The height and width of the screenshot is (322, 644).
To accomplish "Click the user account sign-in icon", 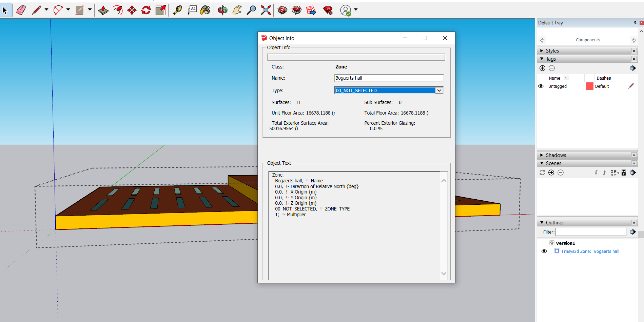I will pyautogui.click(x=346, y=10).
